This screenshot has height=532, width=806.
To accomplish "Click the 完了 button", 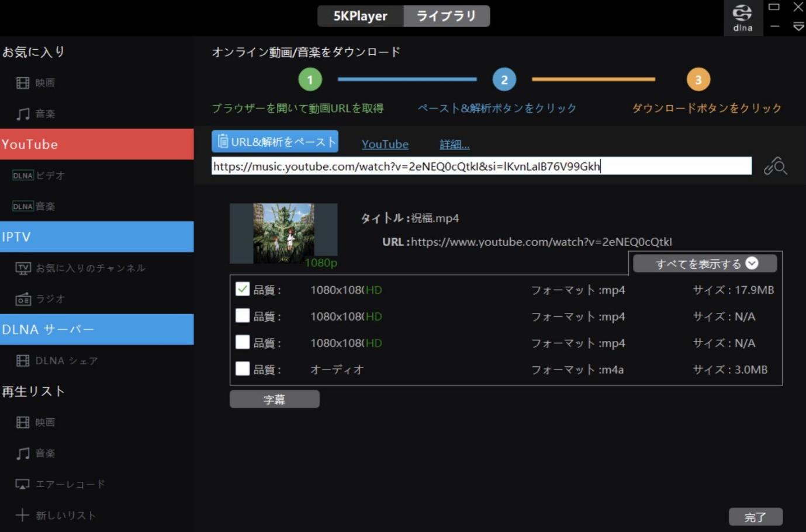I will point(755,517).
